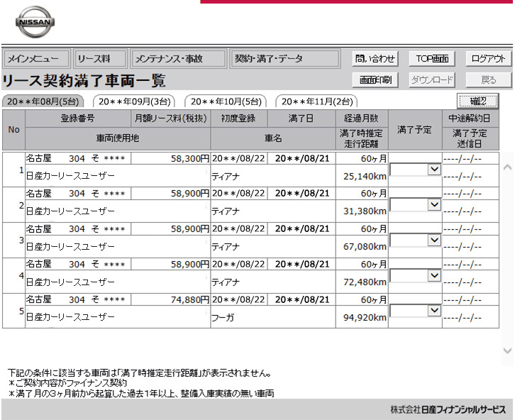Click the 25,140km mileage value
The width and height of the screenshot is (515, 420).
(365, 177)
